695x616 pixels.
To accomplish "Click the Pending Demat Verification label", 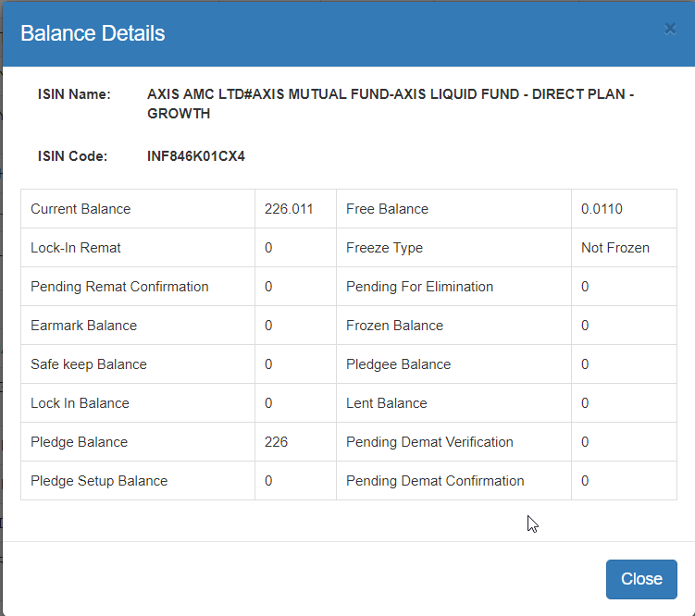I will point(429,442).
